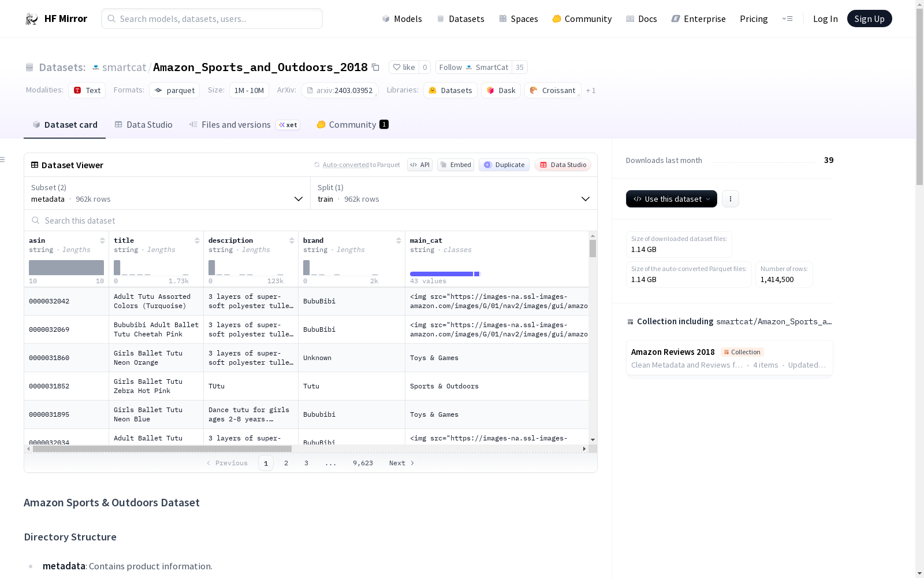Click the table vertical scrollbar thumb
This screenshot has height=578, width=924.
(x=593, y=249)
